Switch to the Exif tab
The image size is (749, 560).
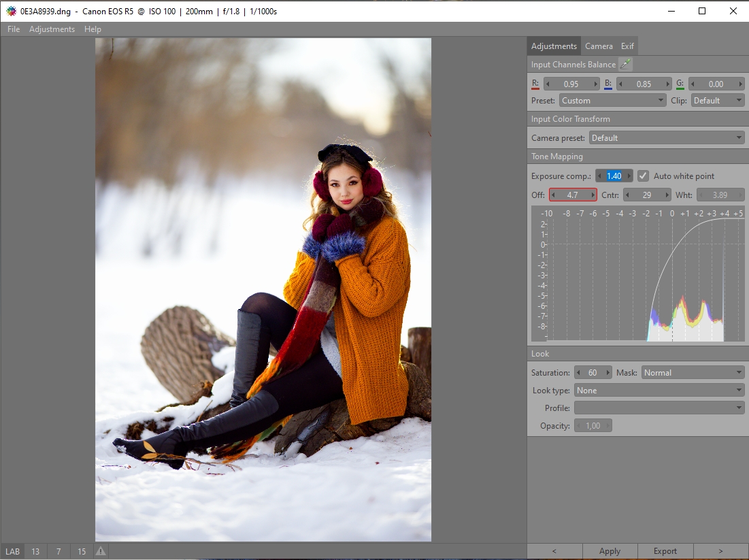[x=627, y=46]
